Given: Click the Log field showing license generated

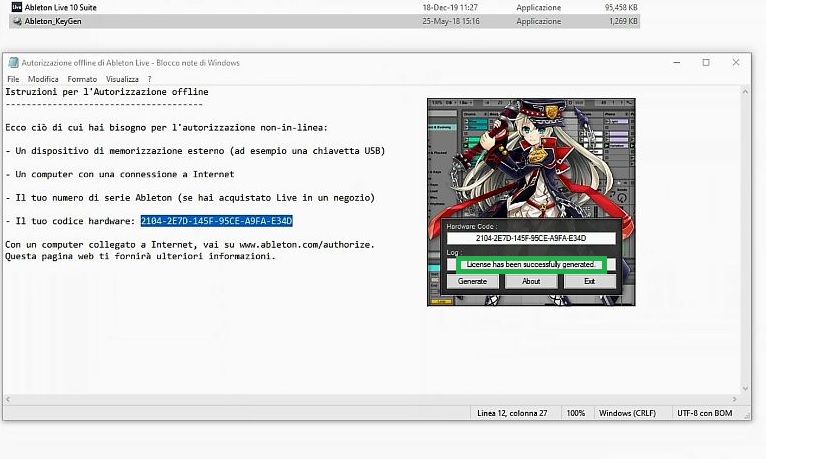Looking at the screenshot, I should (x=531, y=264).
